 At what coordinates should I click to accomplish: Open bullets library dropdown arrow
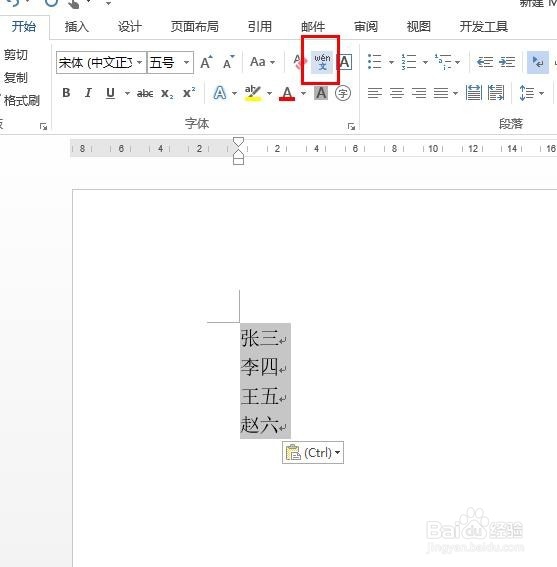tap(391, 62)
